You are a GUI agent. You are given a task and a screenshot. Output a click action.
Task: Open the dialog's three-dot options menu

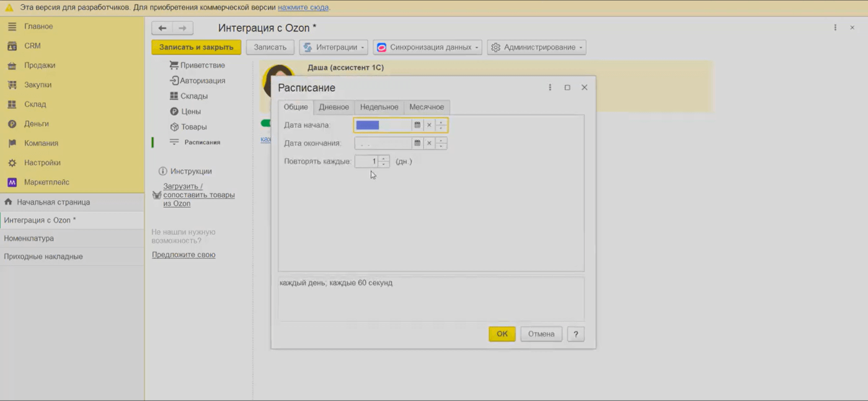point(550,87)
